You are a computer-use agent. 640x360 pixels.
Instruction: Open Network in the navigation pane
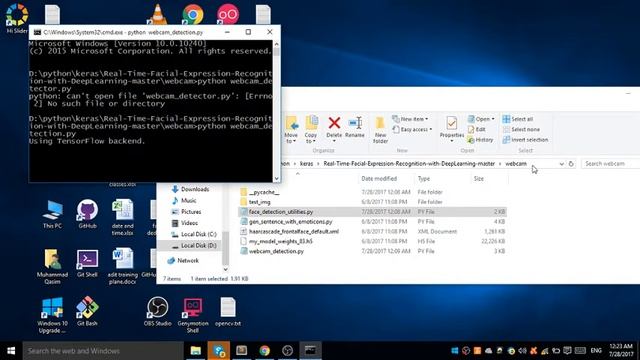(x=183, y=260)
